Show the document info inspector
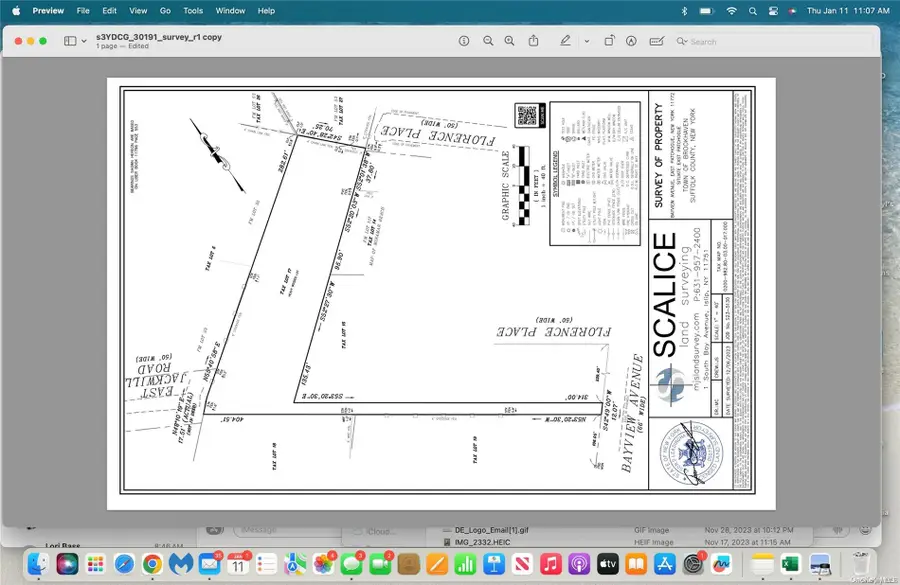Screen dimensions: 900x585 tap(463, 41)
